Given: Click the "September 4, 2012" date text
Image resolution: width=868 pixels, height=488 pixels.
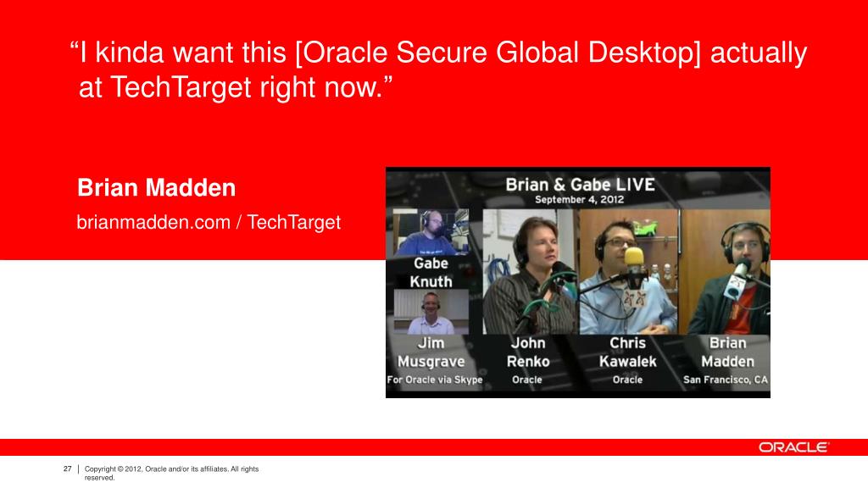Looking at the screenshot, I should click(579, 200).
